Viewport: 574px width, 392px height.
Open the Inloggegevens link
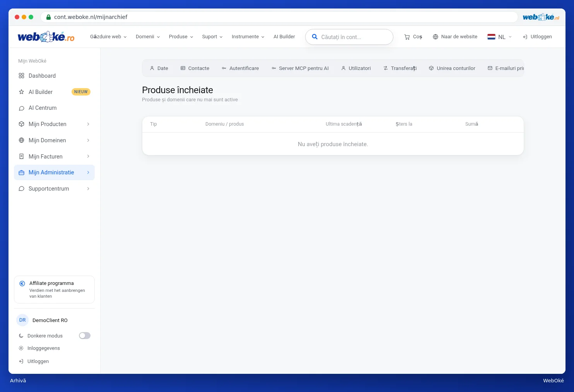pyautogui.click(x=44, y=348)
